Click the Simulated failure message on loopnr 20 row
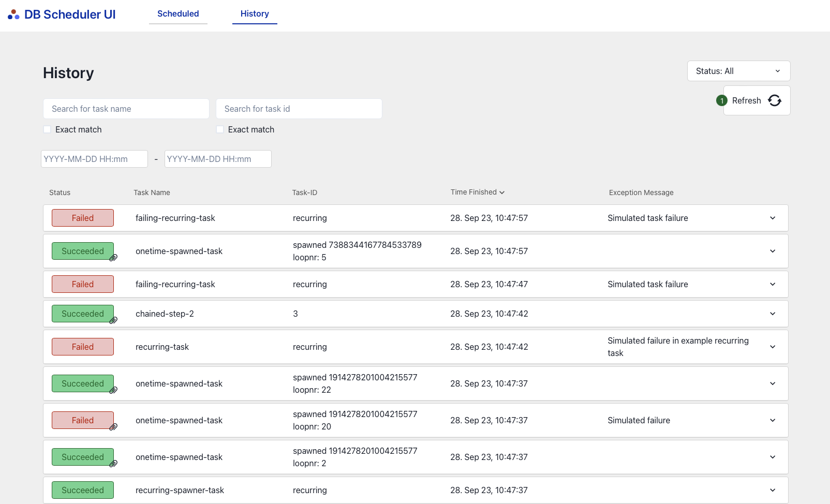 (x=639, y=420)
